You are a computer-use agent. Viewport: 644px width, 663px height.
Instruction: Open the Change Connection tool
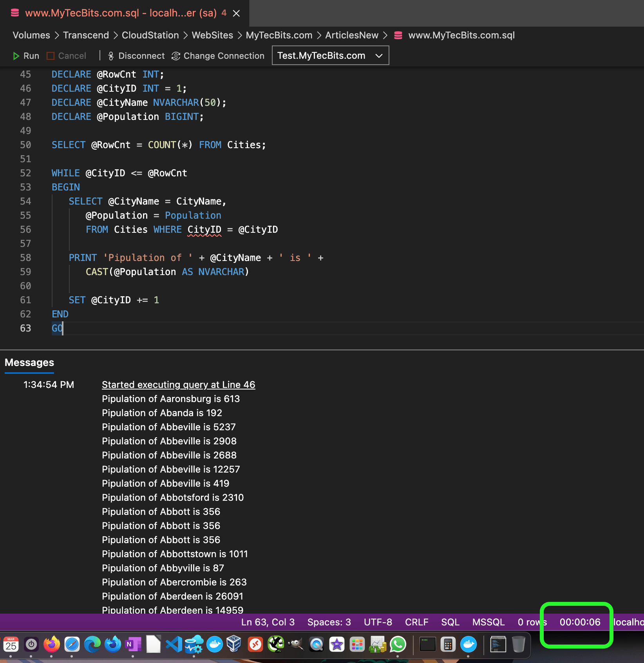click(218, 56)
